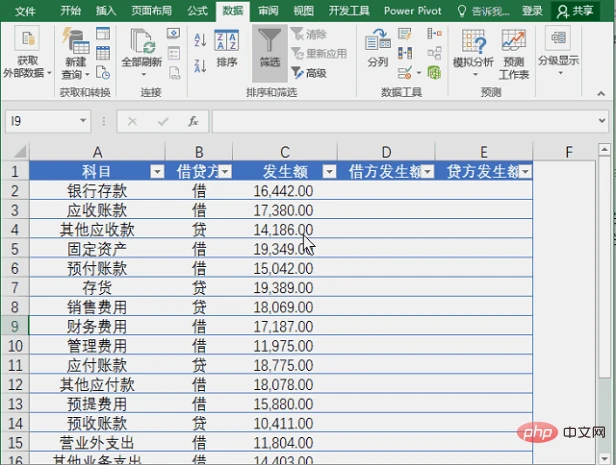Click Recent Sources icon

pyautogui.click(x=103, y=73)
